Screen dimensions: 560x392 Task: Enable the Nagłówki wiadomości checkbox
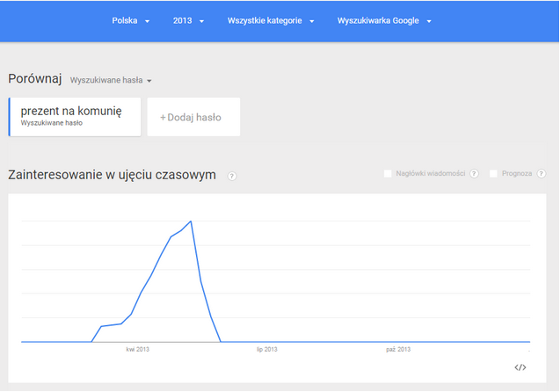(x=388, y=174)
